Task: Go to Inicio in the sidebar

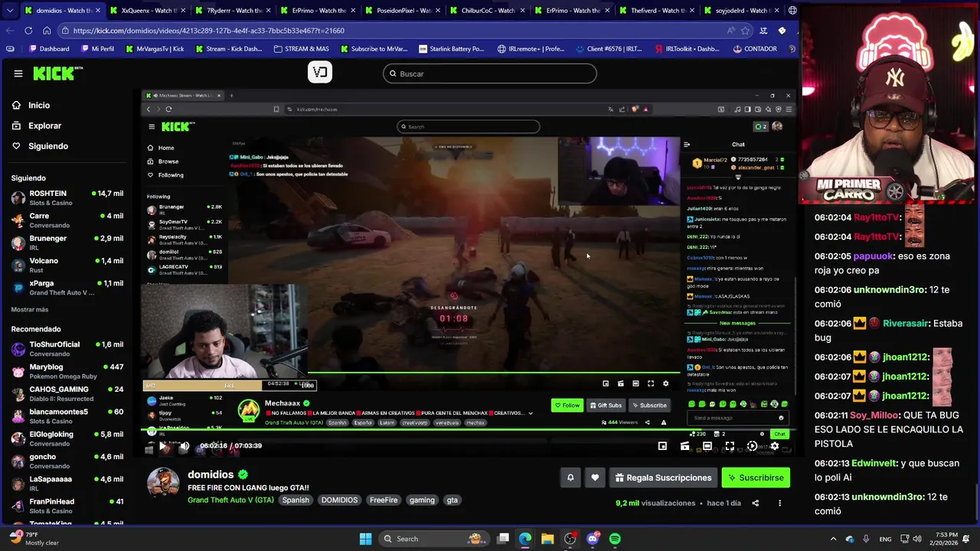Action: point(39,106)
